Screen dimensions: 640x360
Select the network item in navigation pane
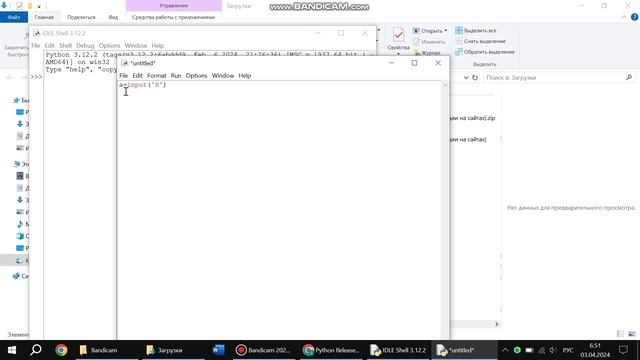pyautogui.click(x=20, y=276)
